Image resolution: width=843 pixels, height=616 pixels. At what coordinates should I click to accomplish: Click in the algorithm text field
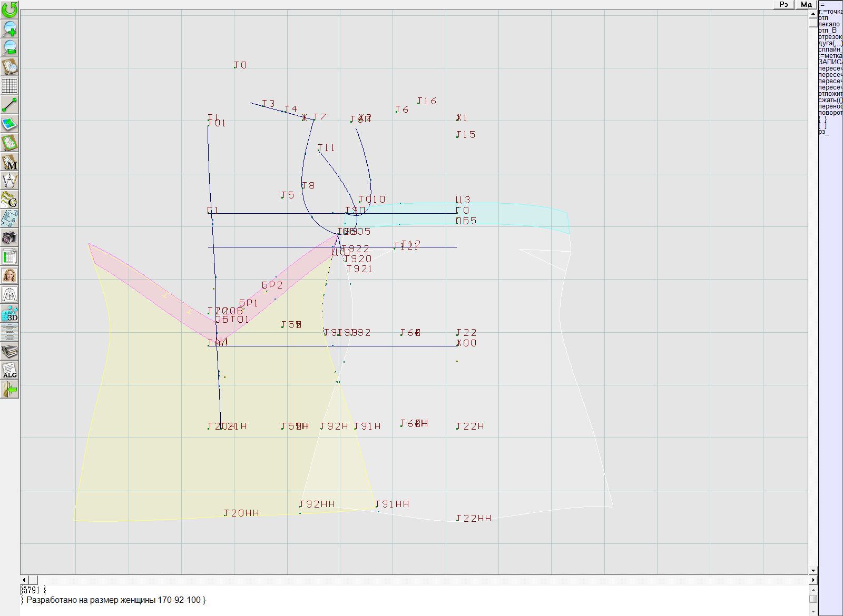click(411, 600)
